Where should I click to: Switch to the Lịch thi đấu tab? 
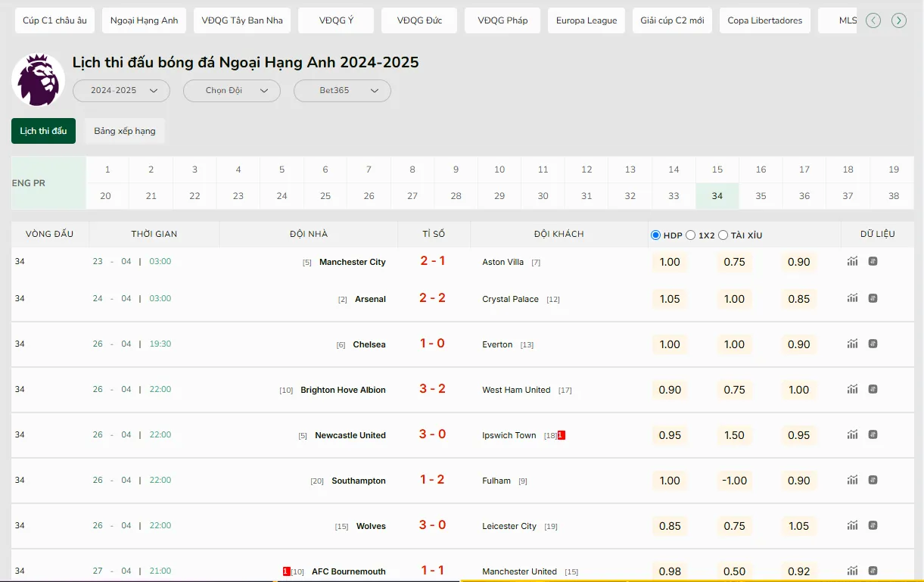point(43,131)
